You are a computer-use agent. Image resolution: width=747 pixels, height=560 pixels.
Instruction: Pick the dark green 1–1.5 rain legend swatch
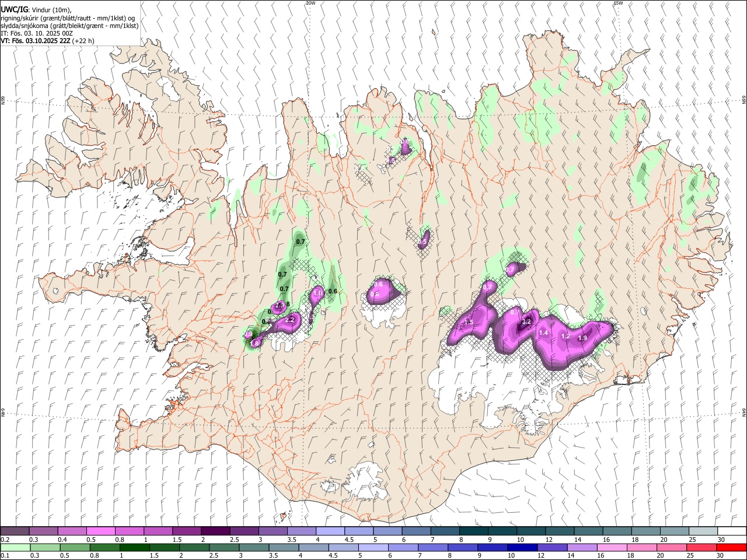134,547
